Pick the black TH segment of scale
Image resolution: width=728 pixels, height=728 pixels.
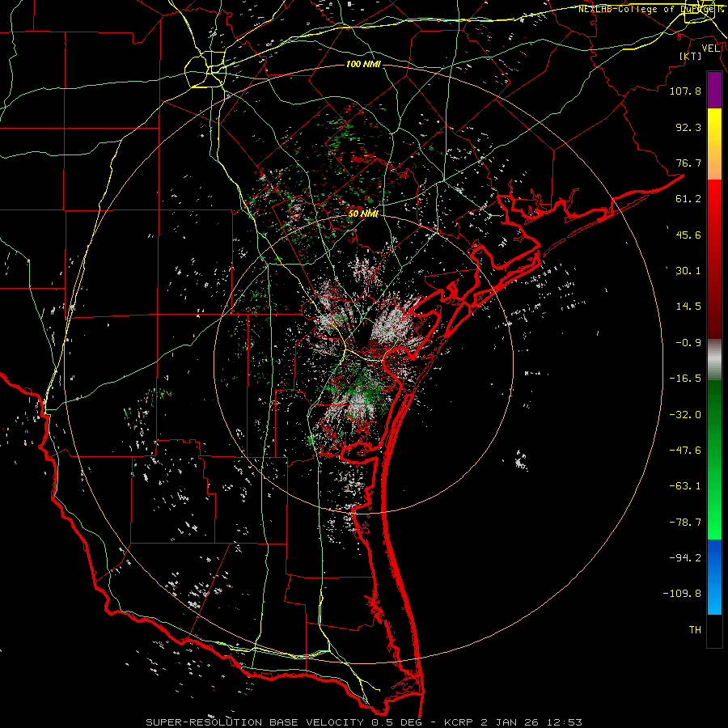(714, 631)
